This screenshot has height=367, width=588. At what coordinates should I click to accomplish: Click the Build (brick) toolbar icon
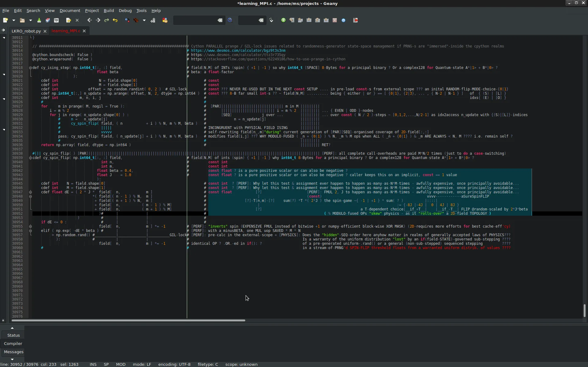(x=136, y=20)
